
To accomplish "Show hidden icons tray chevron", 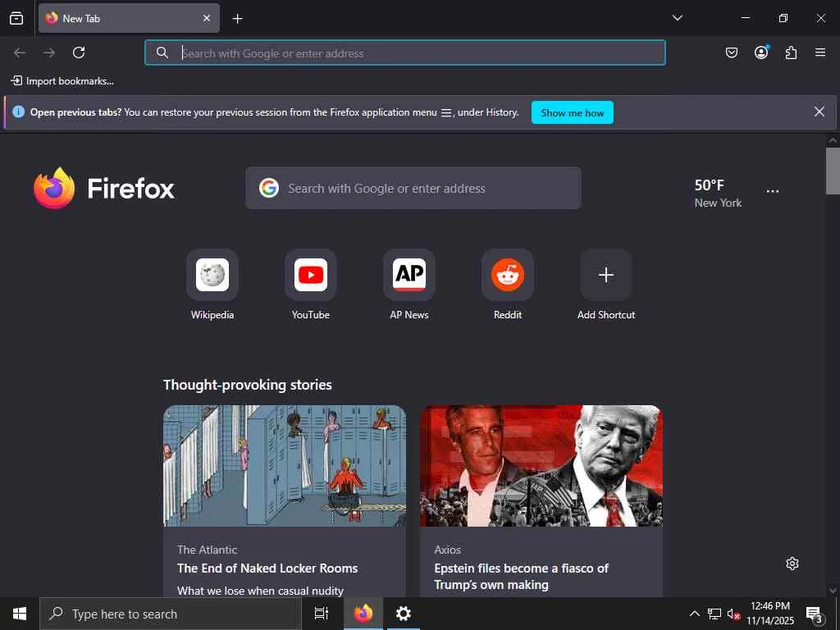I will (694, 614).
